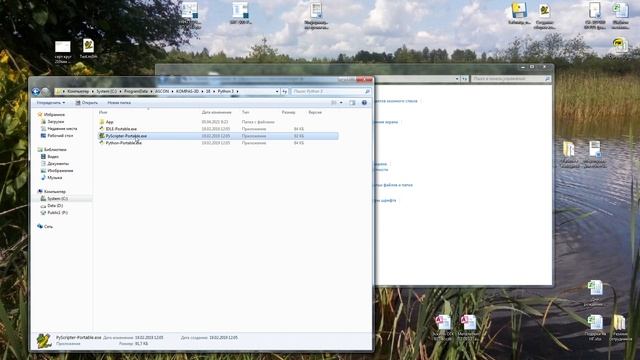Screen dimensions: 640x360
Task: Open the view options dropdown arrow
Action: coord(341,103)
